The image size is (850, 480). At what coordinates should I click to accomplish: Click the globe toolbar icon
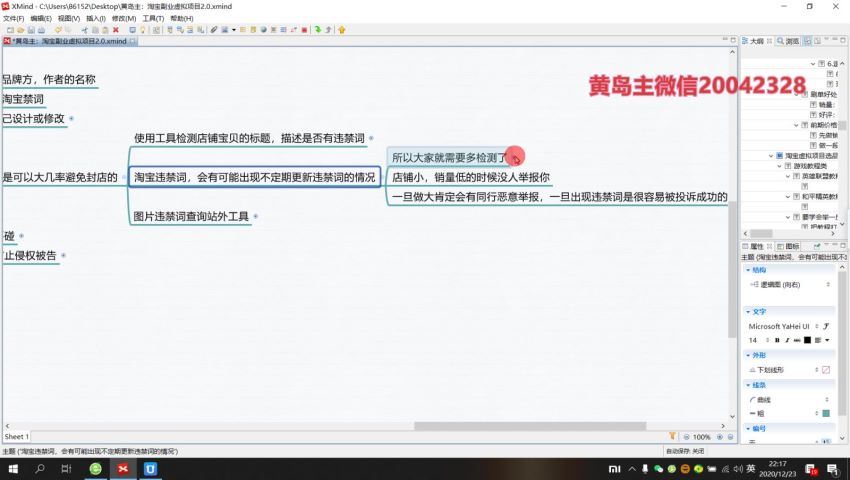click(x=263, y=30)
